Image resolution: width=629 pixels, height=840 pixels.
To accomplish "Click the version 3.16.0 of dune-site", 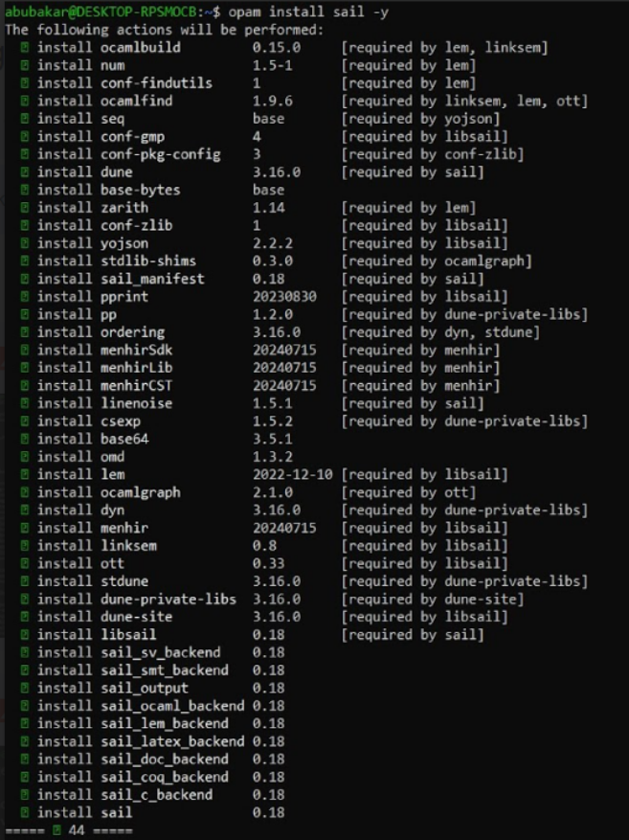I will (277, 617).
